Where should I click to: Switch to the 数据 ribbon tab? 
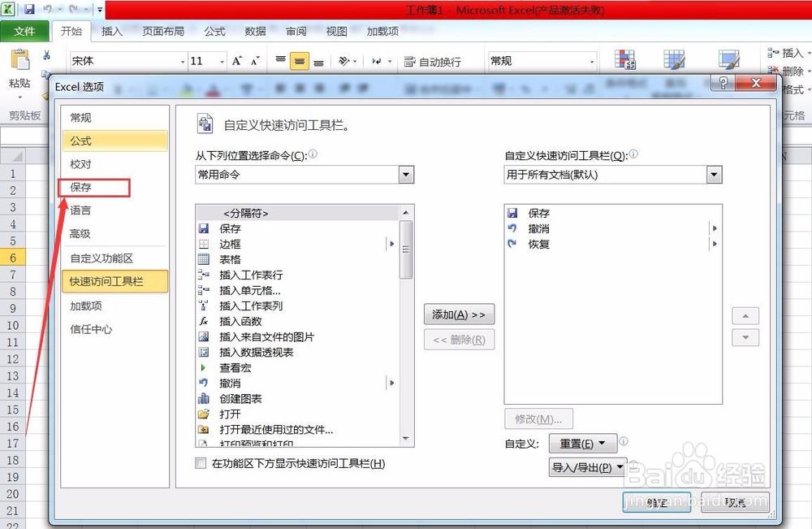coord(255,31)
